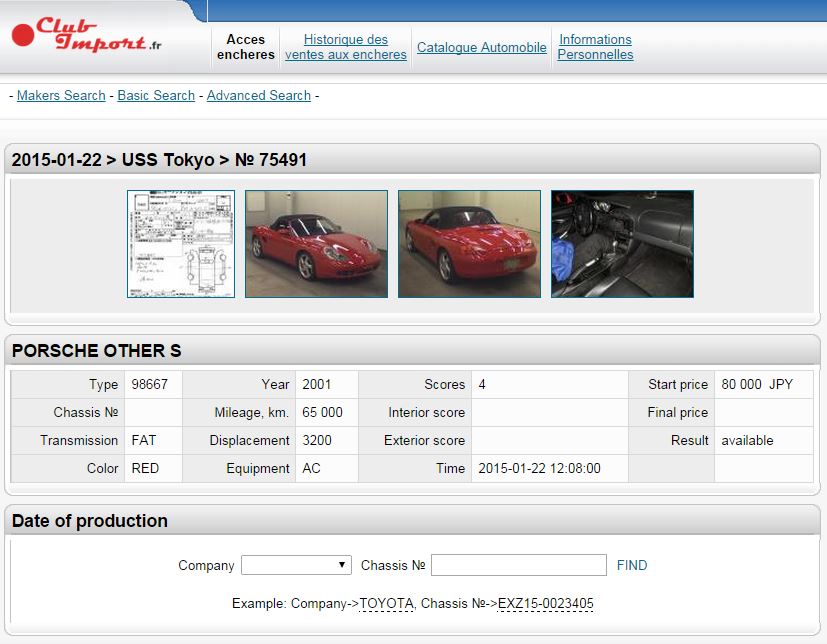The height and width of the screenshot is (644, 827).
Task: Go to Historique des ventes aux encheres
Action: (x=346, y=47)
